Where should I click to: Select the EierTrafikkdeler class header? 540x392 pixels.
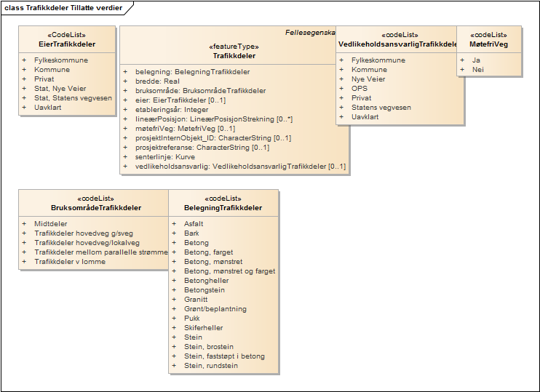pyautogui.click(x=67, y=44)
